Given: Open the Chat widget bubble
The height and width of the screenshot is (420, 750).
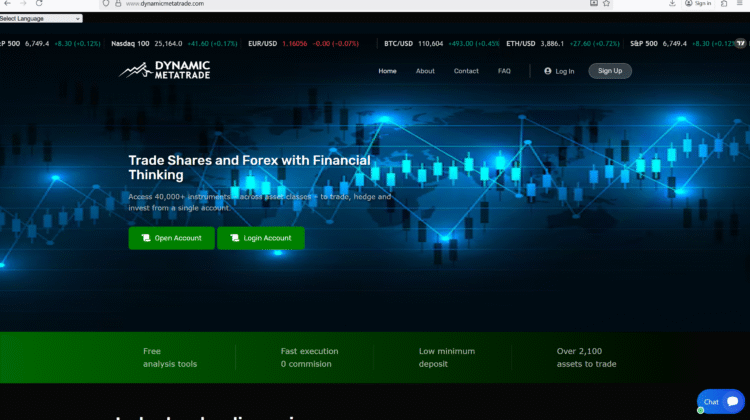Looking at the screenshot, I should click(720, 401).
